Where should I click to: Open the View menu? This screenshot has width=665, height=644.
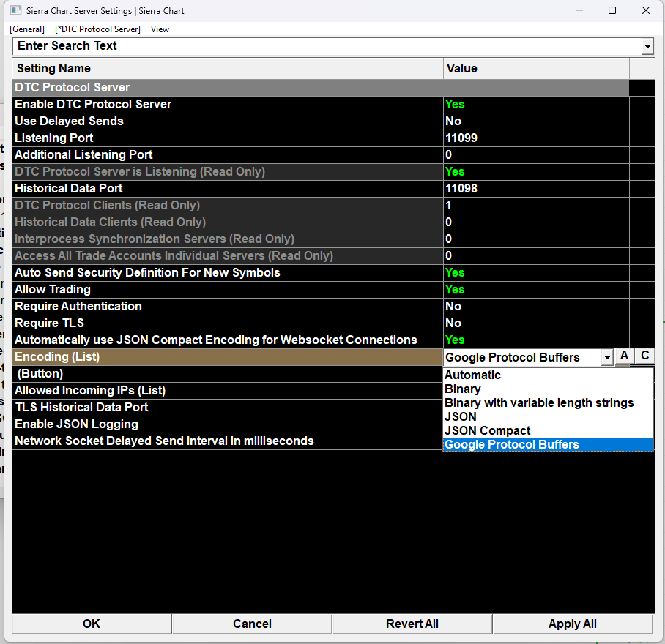pos(160,29)
